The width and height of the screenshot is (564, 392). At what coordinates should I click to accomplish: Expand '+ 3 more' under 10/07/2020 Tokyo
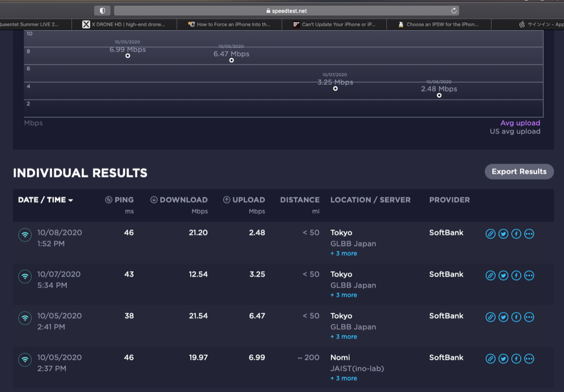coord(344,295)
